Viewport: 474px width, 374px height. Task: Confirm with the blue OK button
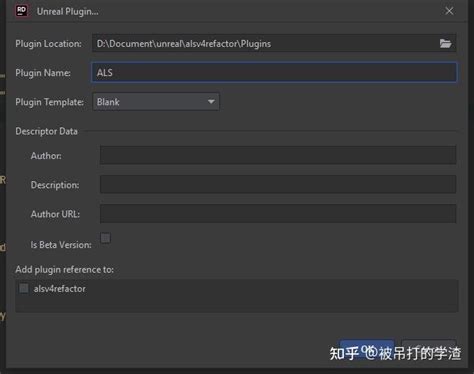click(367, 349)
